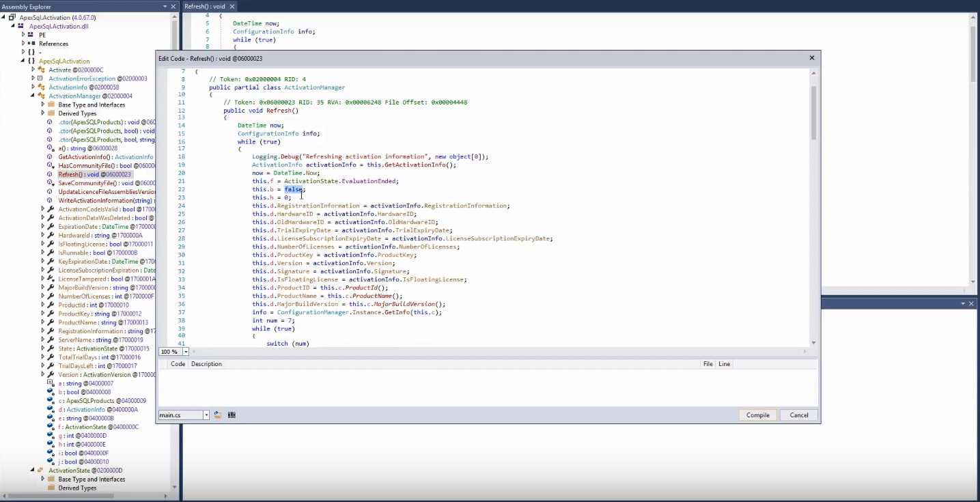Collapse the ActivationState enum node
Viewport: 980px width, 502px height.
click(x=33, y=471)
